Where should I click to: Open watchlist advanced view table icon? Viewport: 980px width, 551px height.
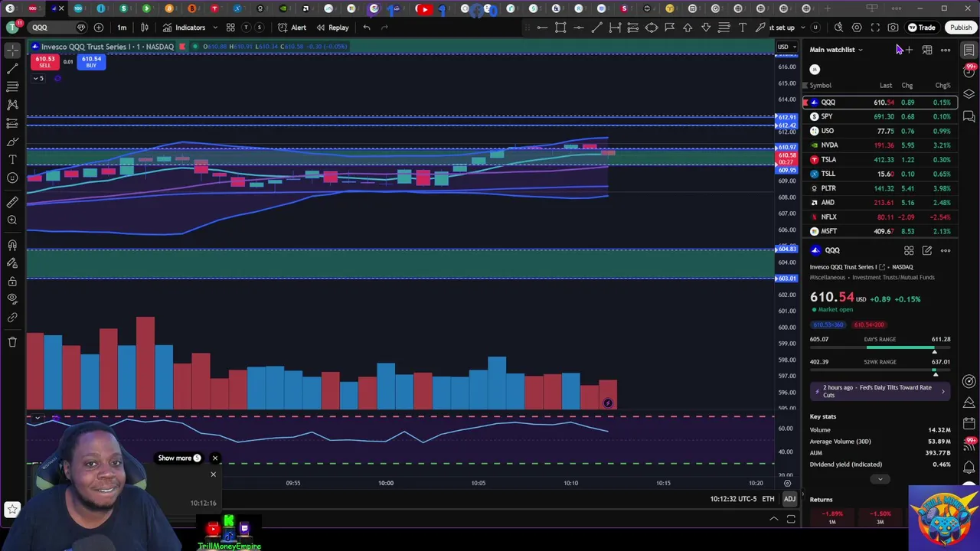[x=927, y=51]
